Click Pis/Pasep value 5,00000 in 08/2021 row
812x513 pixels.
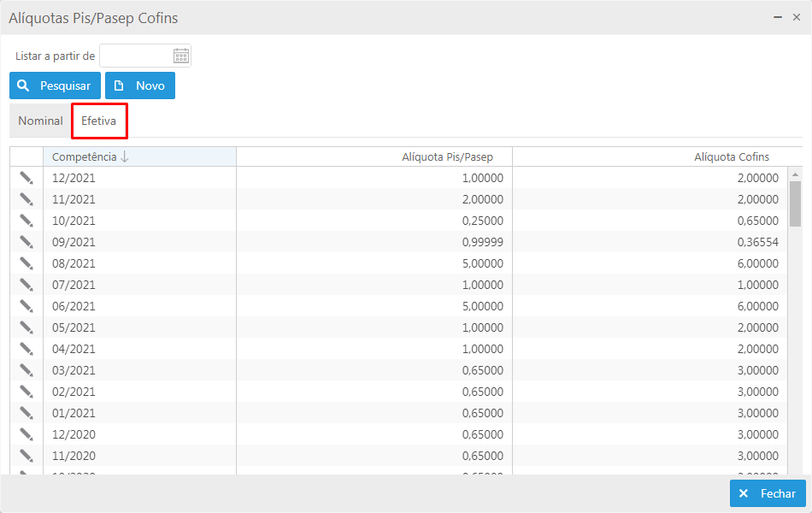pos(483,263)
